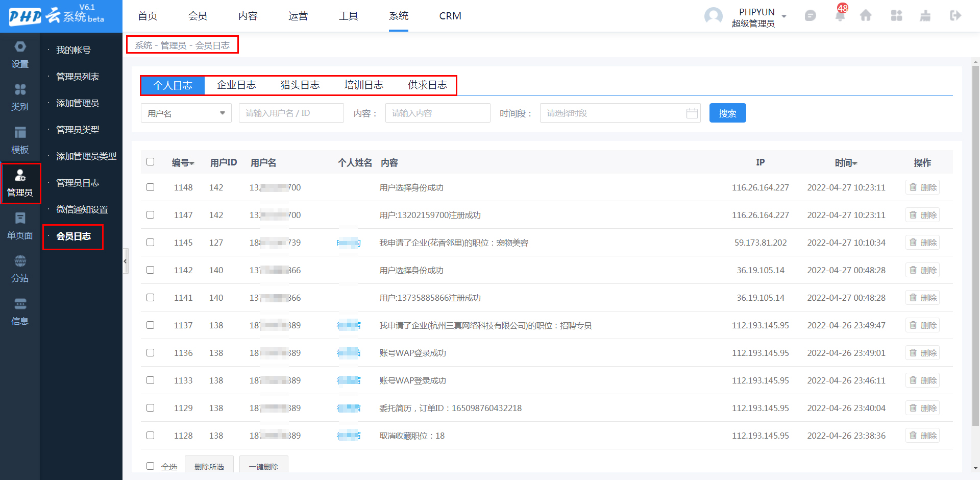Check the row 1142 checkbox
This screenshot has width=980, height=480.
[x=150, y=270]
